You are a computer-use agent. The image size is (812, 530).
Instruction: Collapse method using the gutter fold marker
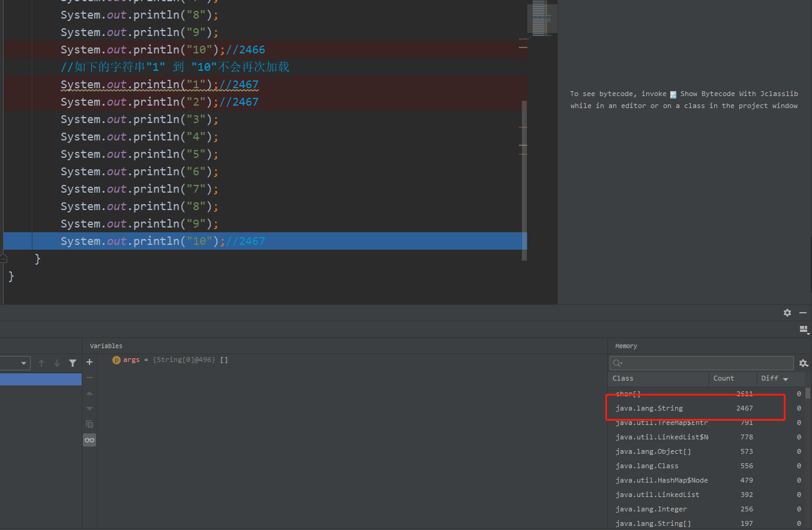pos(3,259)
